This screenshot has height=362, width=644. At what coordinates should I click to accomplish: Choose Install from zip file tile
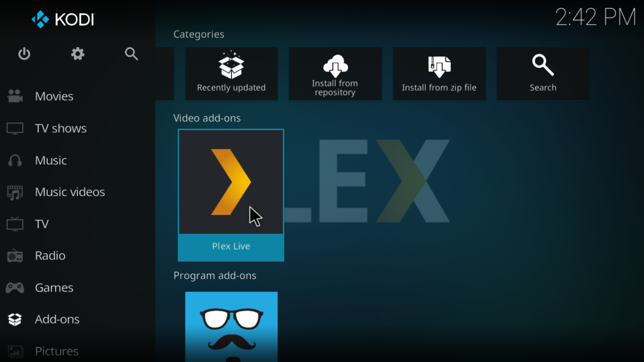click(x=439, y=74)
